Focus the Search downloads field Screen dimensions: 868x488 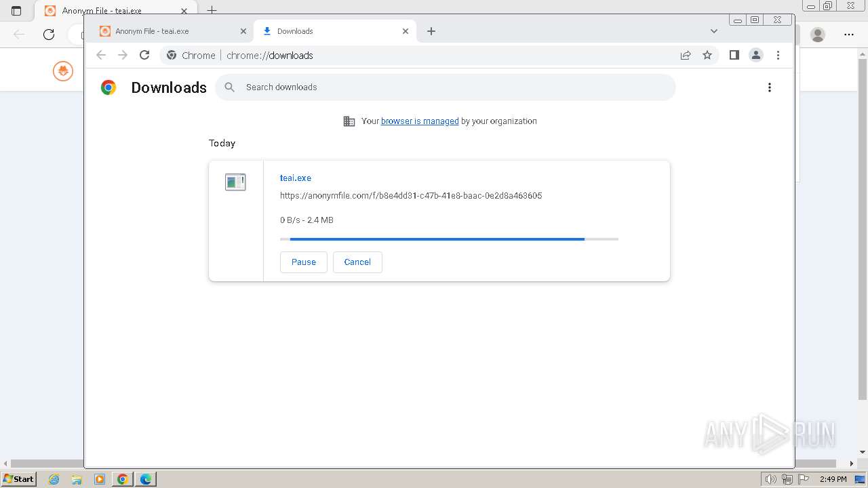coord(445,87)
